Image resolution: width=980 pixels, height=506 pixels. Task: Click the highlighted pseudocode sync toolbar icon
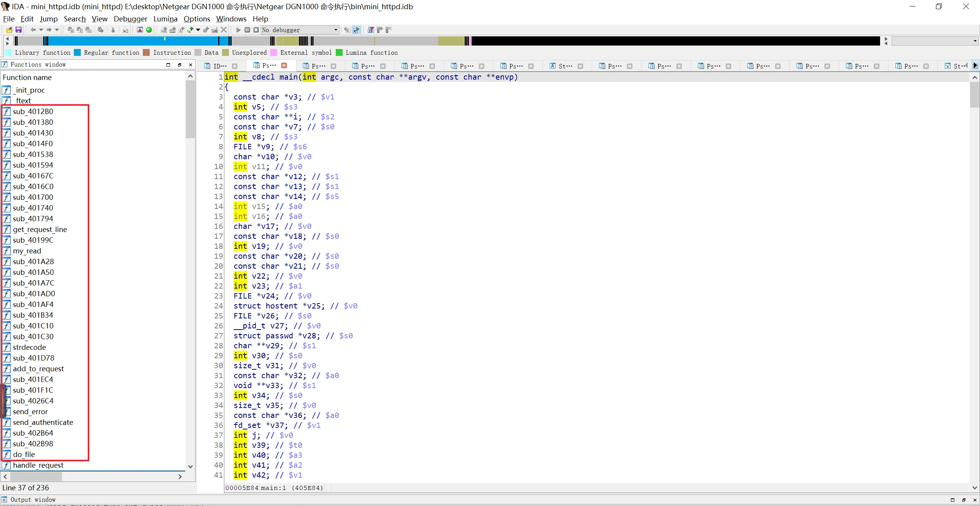356,30
